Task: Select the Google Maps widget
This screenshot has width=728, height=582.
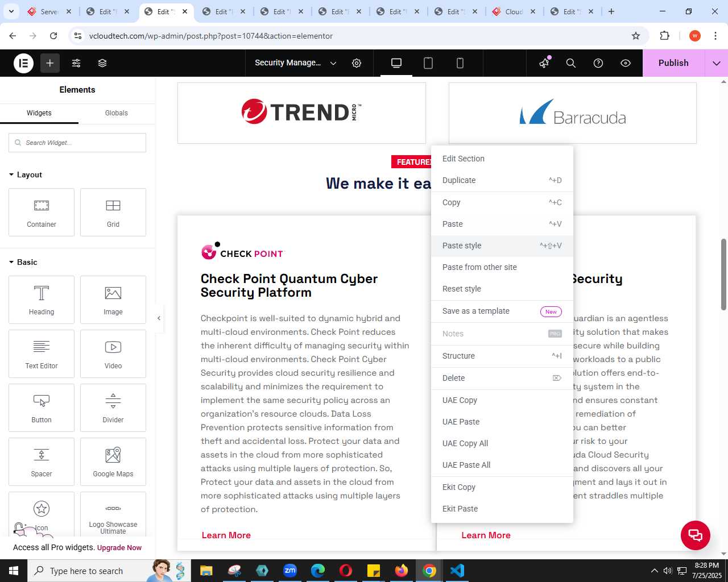Action: 113,462
